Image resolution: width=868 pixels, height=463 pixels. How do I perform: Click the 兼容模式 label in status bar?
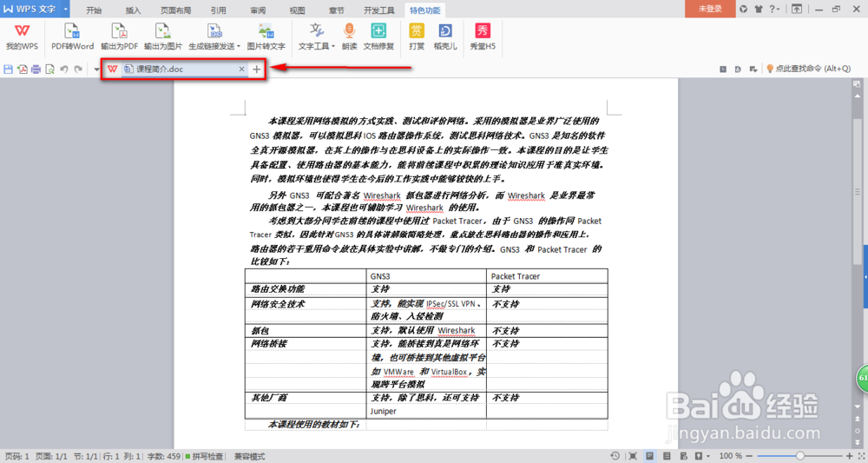[x=250, y=456]
